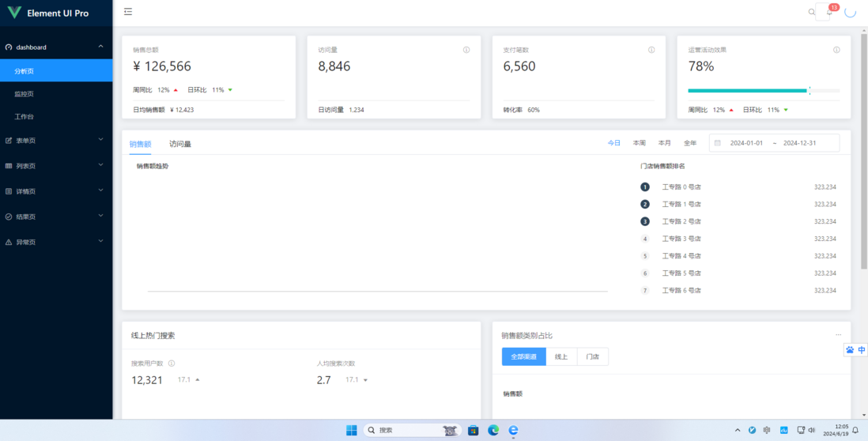Open notifications bell with badge 13
868x441 pixels.
click(x=828, y=12)
